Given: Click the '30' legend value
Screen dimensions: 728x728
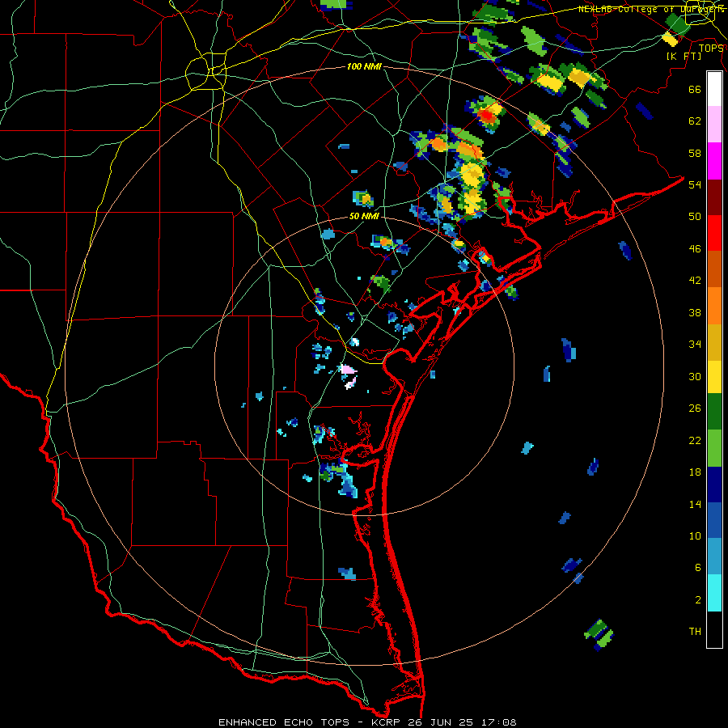Looking at the screenshot, I should (695, 376).
